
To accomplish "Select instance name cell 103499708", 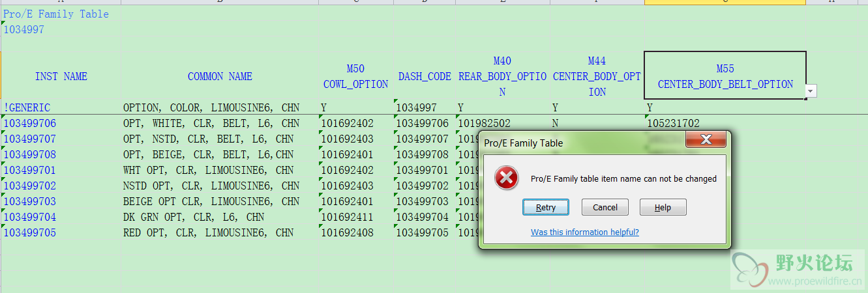I will click(x=61, y=154).
